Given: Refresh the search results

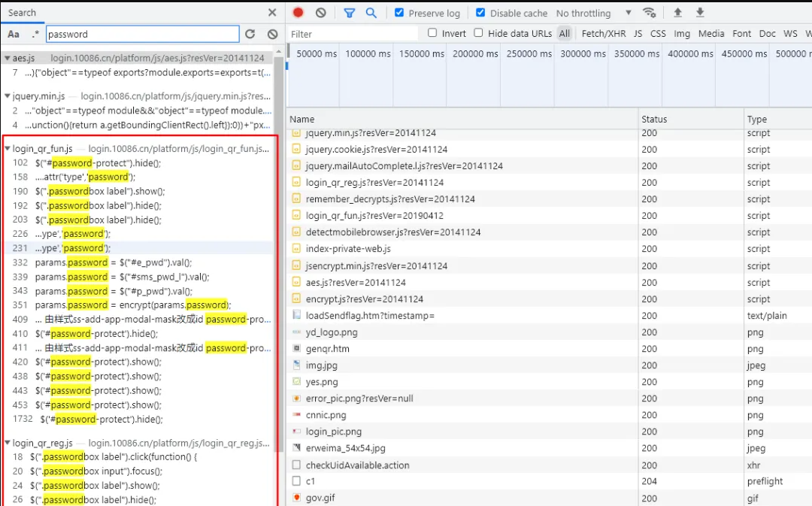Looking at the screenshot, I should [250, 34].
